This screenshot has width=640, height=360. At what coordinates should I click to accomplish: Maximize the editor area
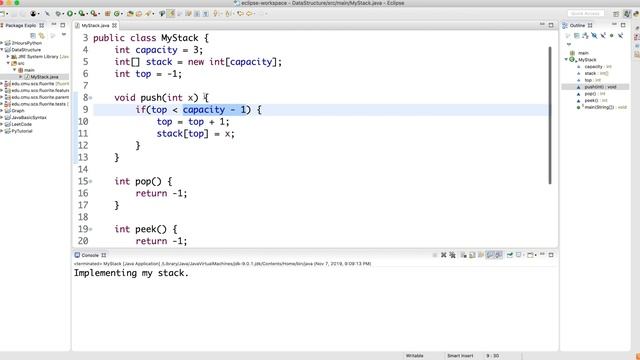(551, 25)
